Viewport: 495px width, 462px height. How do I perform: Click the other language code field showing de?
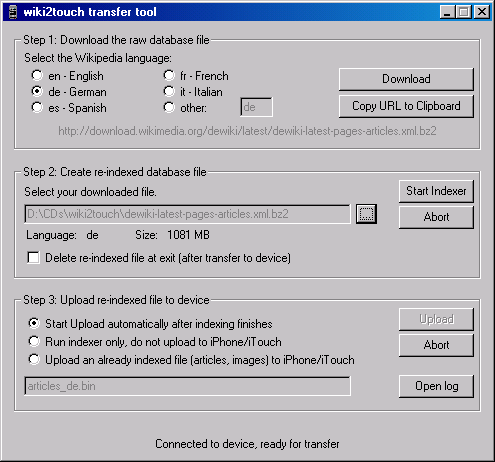256,107
